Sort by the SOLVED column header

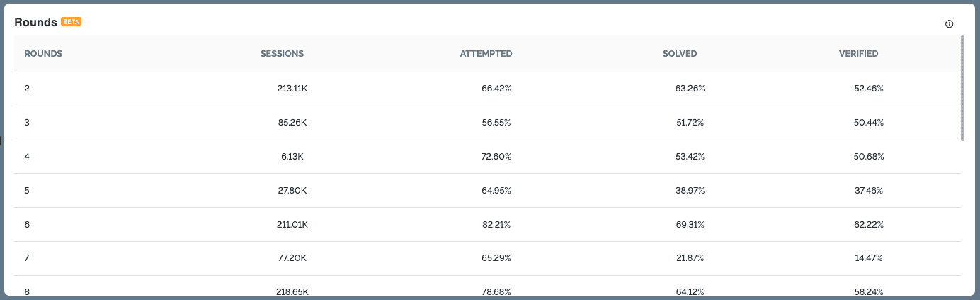pos(680,54)
